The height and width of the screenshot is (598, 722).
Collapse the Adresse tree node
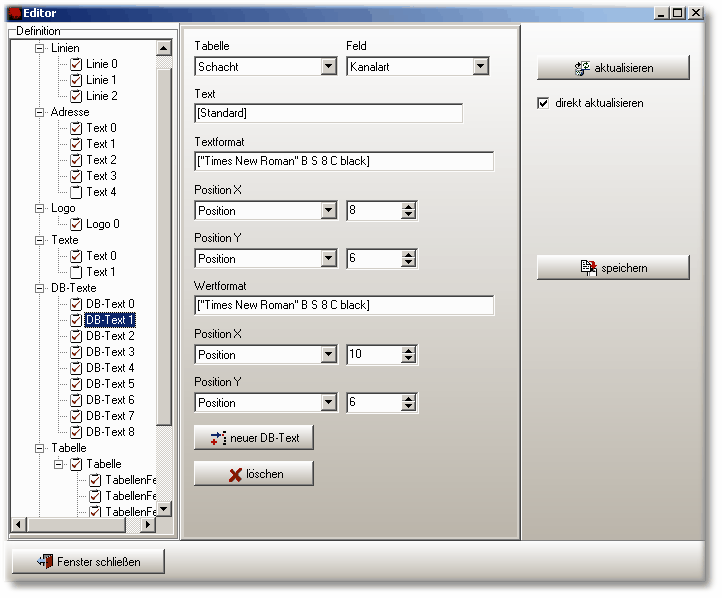pos(40,112)
